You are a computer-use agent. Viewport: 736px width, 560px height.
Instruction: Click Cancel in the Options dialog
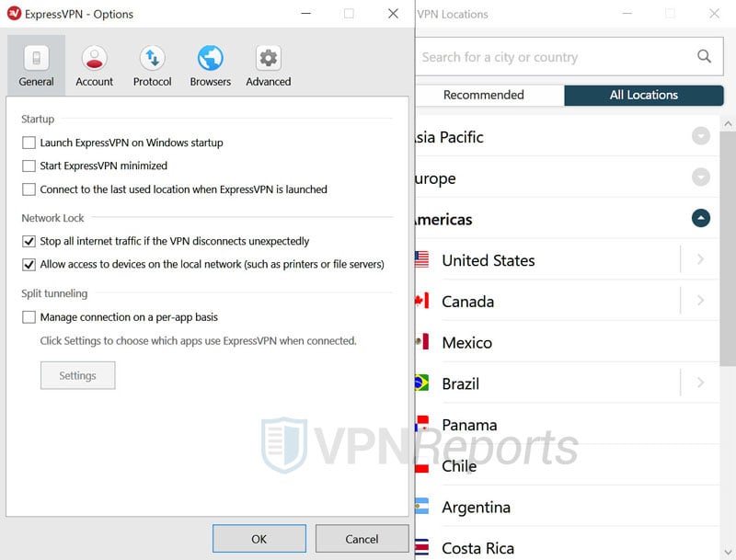pyautogui.click(x=362, y=539)
